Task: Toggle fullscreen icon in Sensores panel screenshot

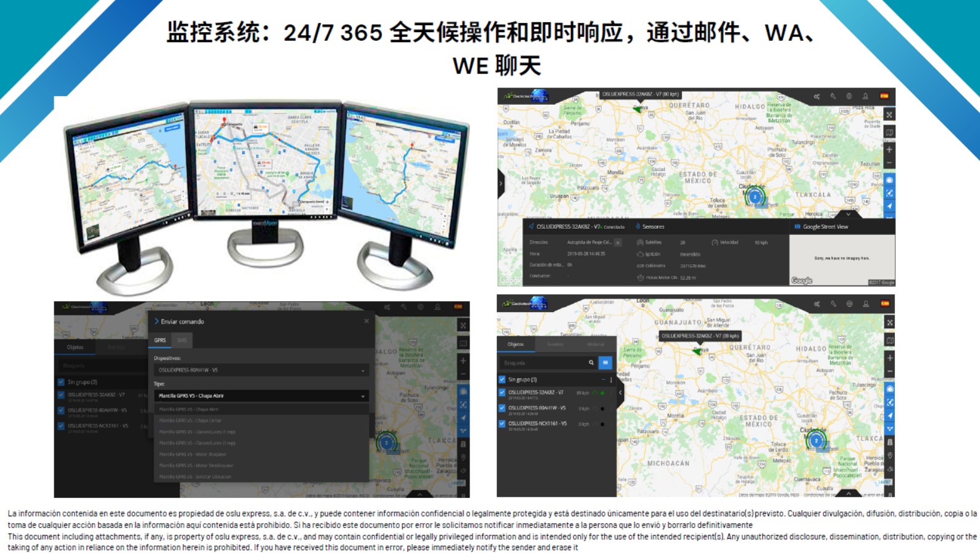Action: [x=889, y=115]
